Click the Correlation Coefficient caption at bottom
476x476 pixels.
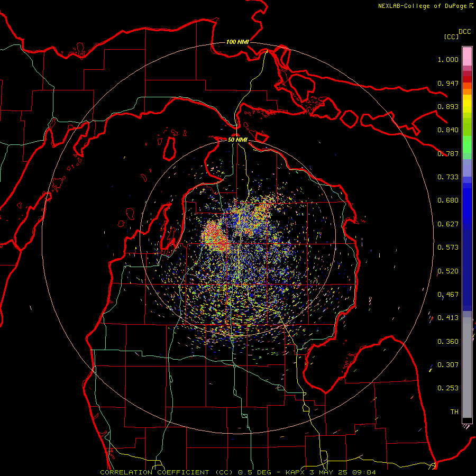(238, 472)
